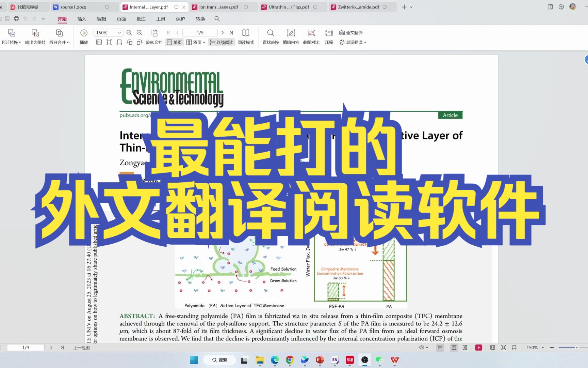Click the status bar 1/9 page field

26,348
